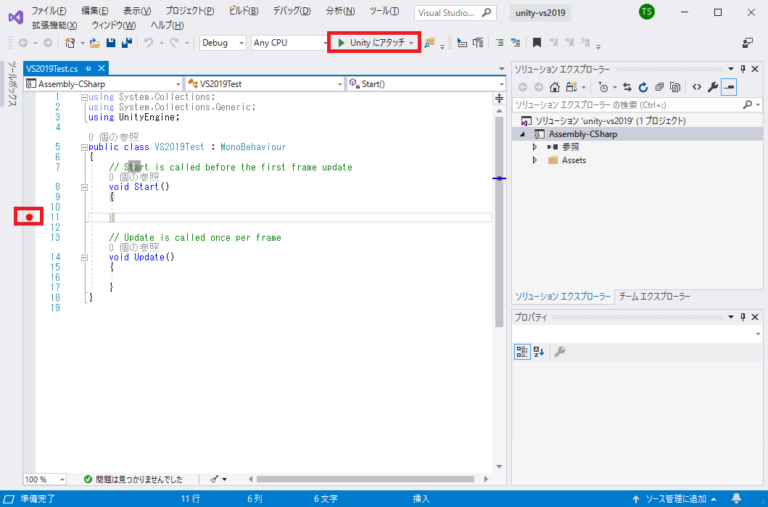
Task: Switch to the チーム エクスプローラー tab
Action: tap(654, 296)
